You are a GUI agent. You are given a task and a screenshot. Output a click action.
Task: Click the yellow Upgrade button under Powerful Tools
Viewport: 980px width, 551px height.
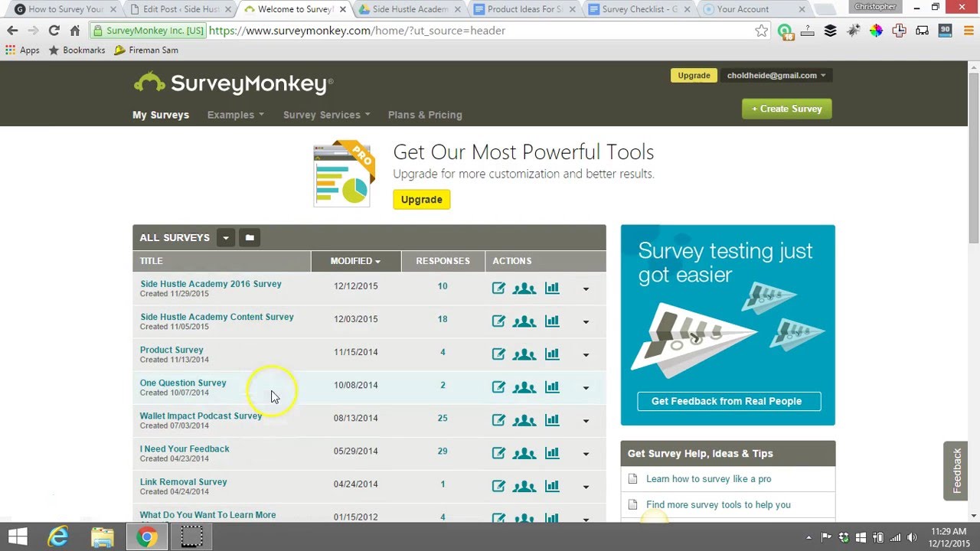pyautogui.click(x=421, y=199)
